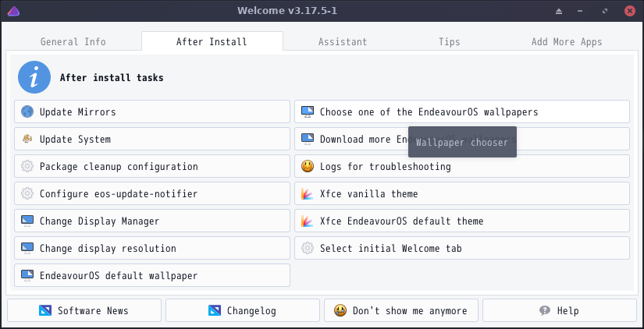Screen dimensions: 644x329
Task: Click the Welcome v3.17.5-1 window title
Action: (287, 11)
